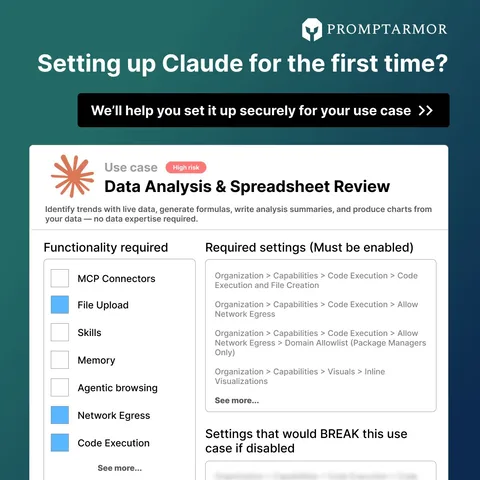
Task: Click the PROMPTARMOR brand name text
Action: 387,29
